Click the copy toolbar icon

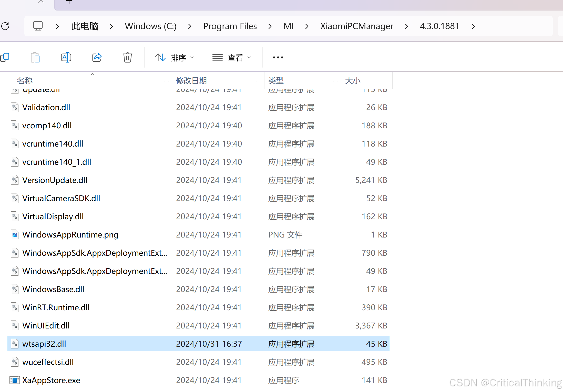click(x=5, y=57)
